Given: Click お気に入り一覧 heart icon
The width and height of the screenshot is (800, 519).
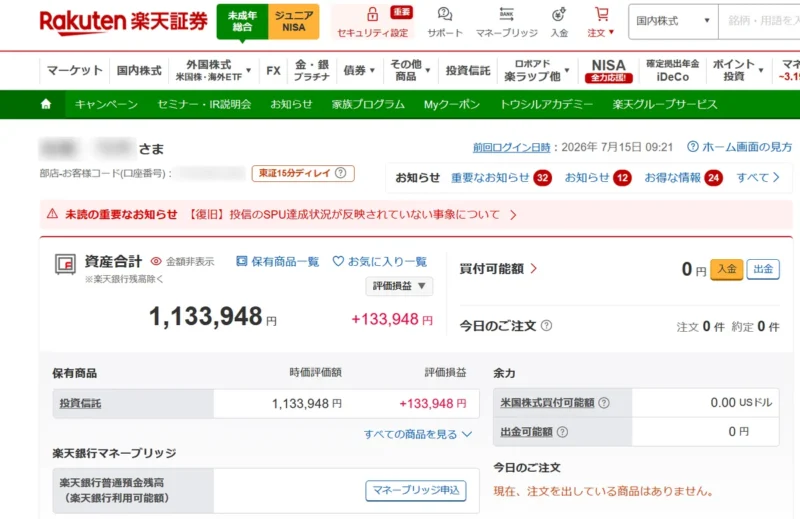Looking at the screenshot, I should pos(338,261).
